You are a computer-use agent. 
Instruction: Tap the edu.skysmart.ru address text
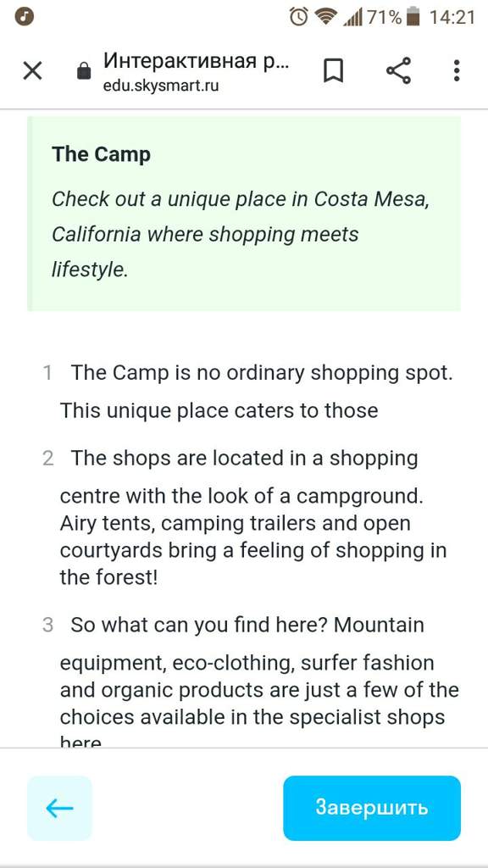(x=161, y=86)
